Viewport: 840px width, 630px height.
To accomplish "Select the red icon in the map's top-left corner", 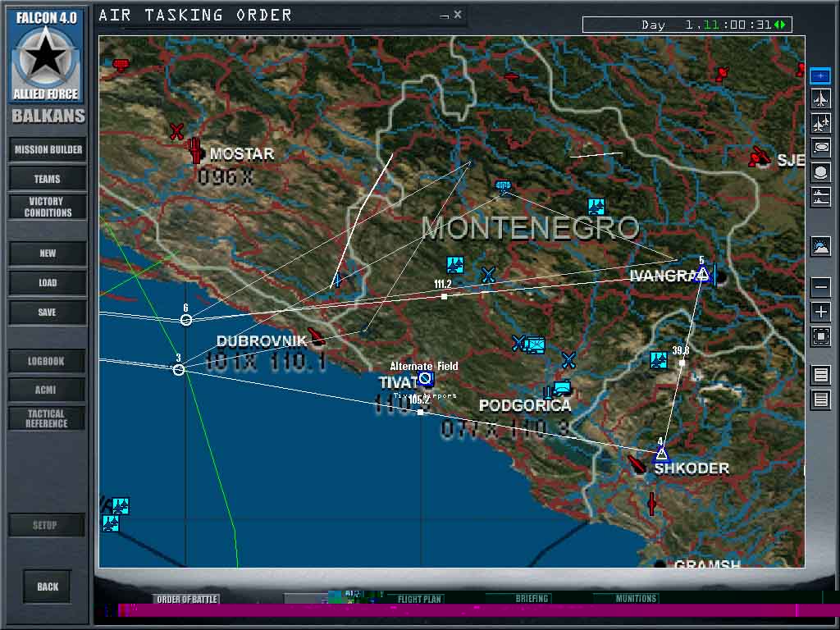I will [x=121, y=66].
